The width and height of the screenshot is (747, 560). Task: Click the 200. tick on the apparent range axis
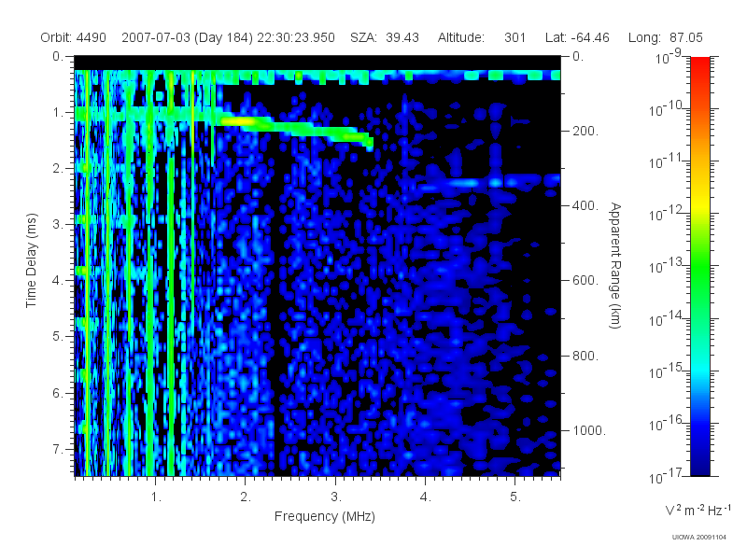coord(585,131)
